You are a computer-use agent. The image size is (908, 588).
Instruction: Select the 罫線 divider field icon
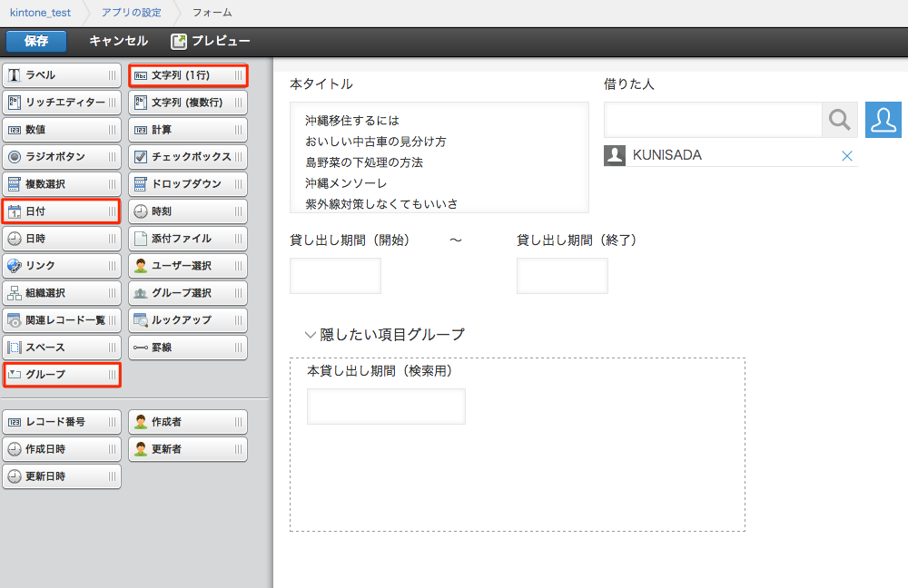pos(187,348)
